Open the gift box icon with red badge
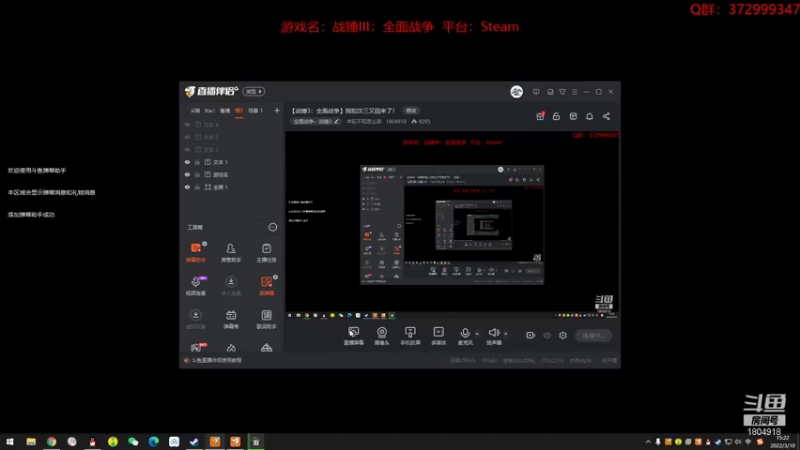Viewport: 800px width, 450px height. pyautogui.click(x=540, y=116)
